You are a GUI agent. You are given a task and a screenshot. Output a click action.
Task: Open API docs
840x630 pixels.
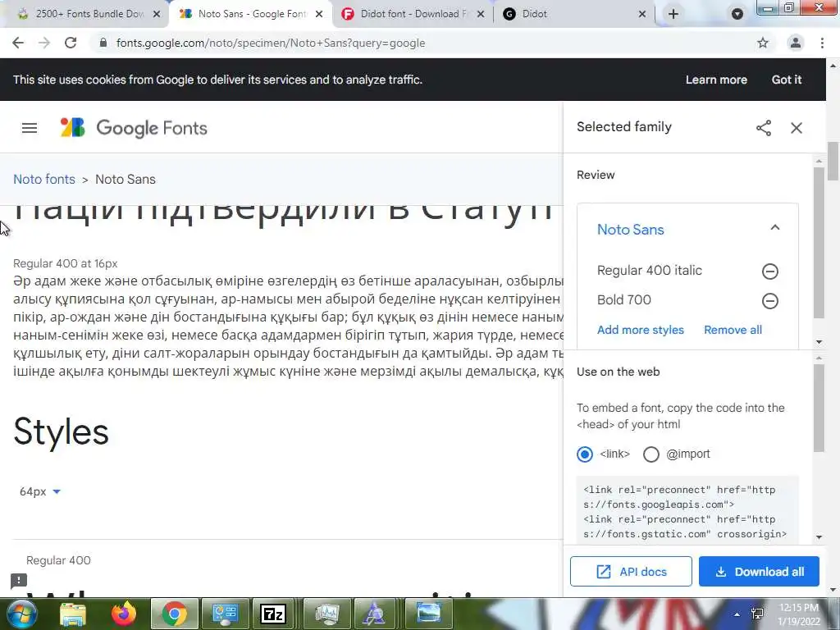pos(631,572)
